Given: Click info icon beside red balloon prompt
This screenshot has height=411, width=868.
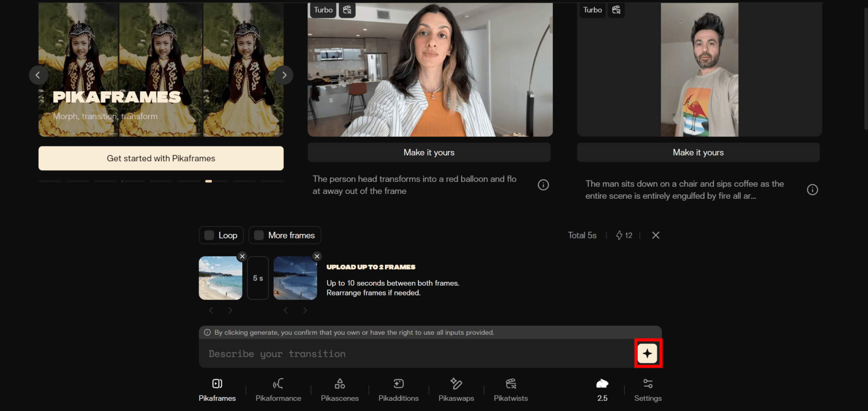Looking at the screenshot, I should coord(543,185).
